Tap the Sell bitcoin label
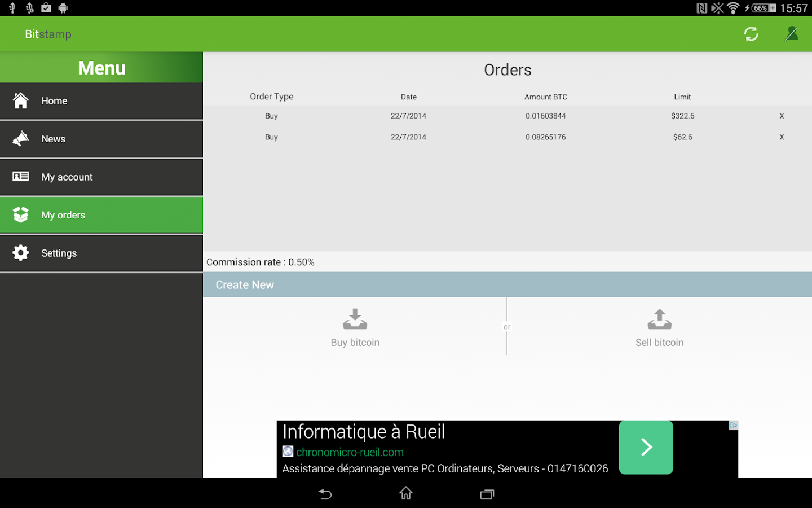 coord(660,343)
